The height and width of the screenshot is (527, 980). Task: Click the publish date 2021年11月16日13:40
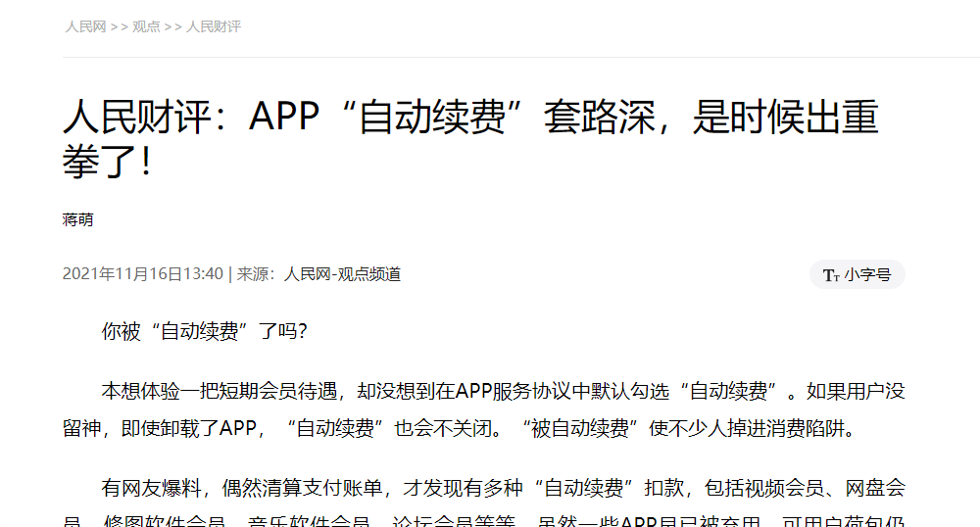pyautogui.click(x=143, y=274)
